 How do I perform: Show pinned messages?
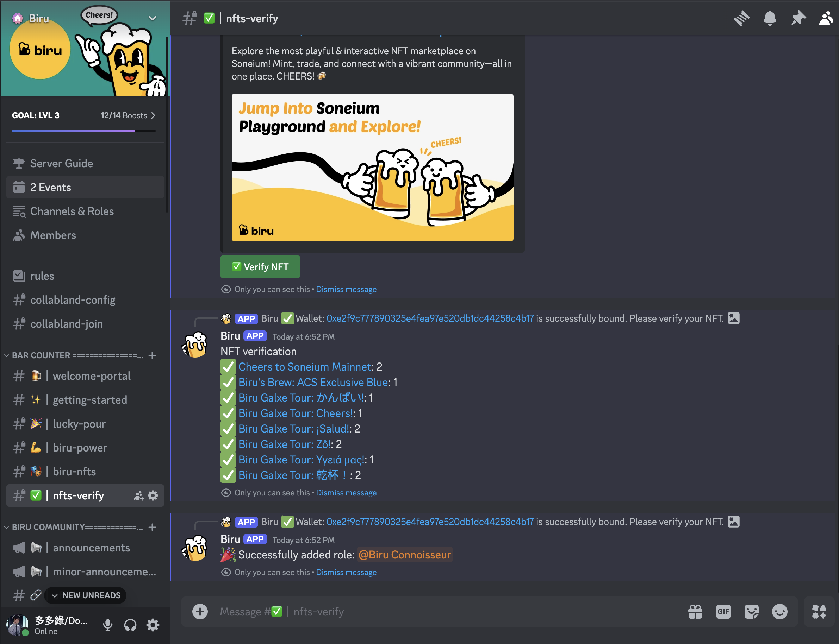[x=798, y=18]
